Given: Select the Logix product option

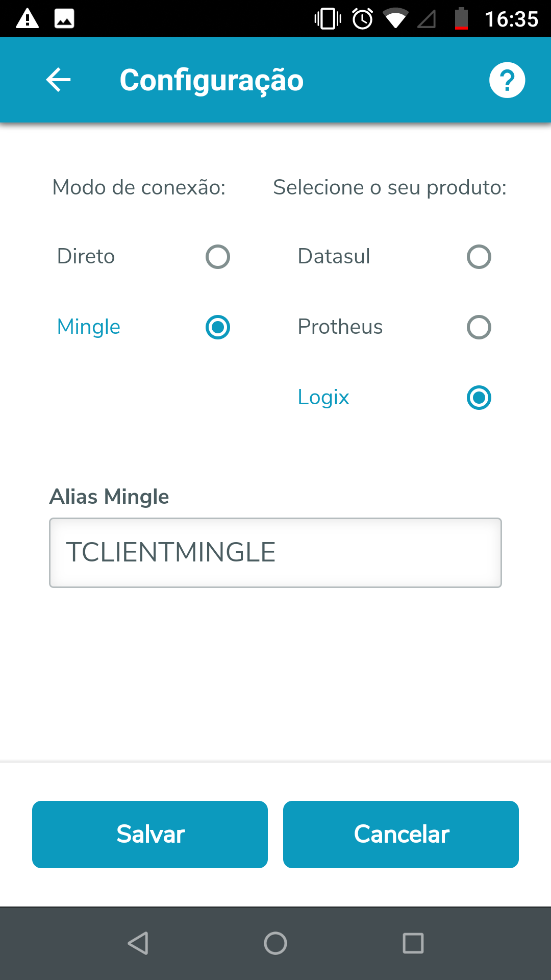Looking at the screenshot, I should [x=479, y=398].
